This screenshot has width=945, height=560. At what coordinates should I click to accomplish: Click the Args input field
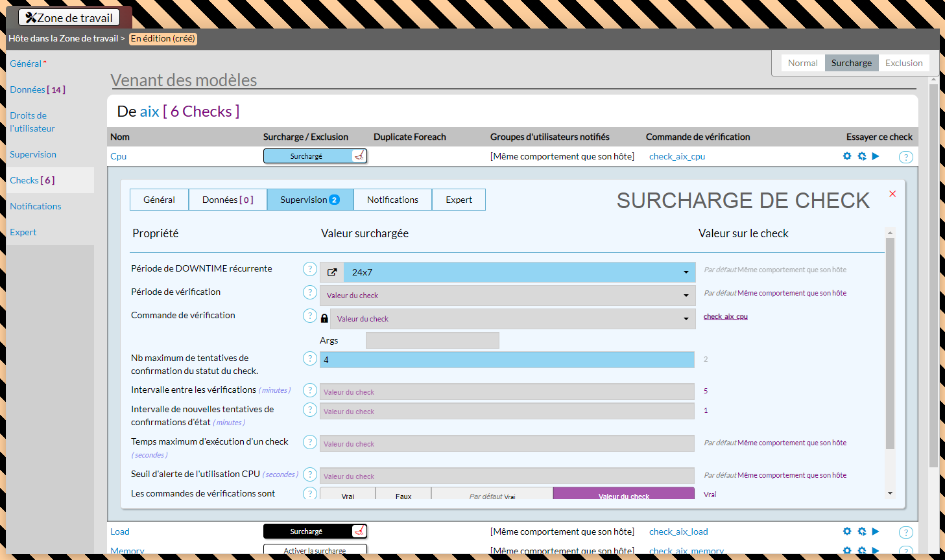tap(432, 340)
